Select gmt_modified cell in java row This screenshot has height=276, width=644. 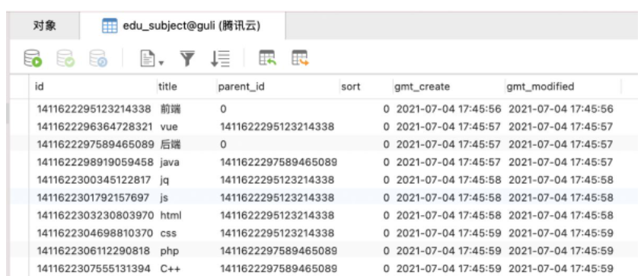click(560, 162)
